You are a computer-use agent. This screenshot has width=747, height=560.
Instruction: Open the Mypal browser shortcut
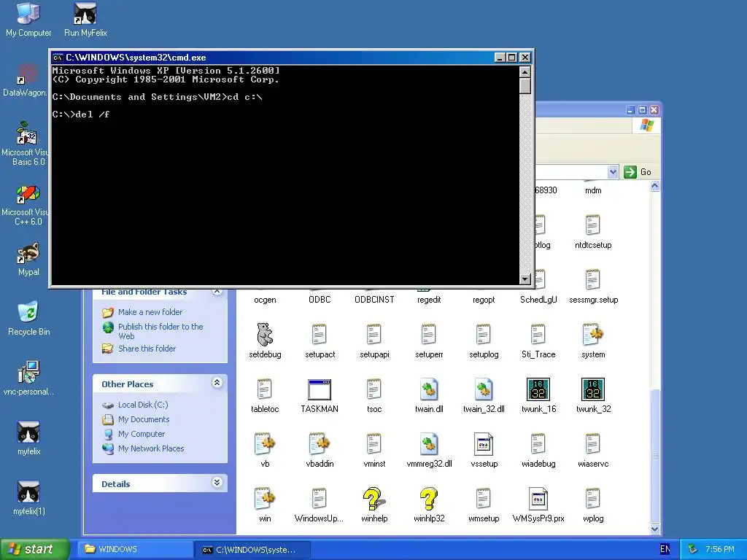28,260
